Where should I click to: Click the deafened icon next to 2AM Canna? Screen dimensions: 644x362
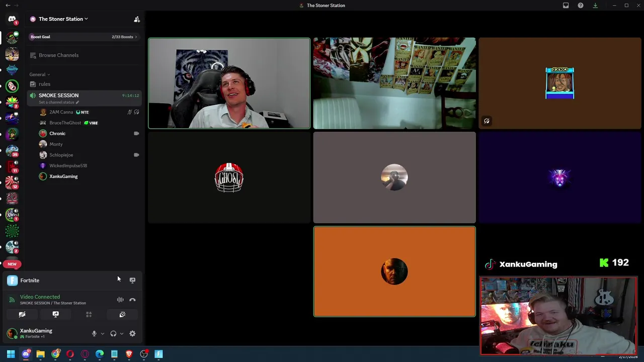[x=136, y=112]
